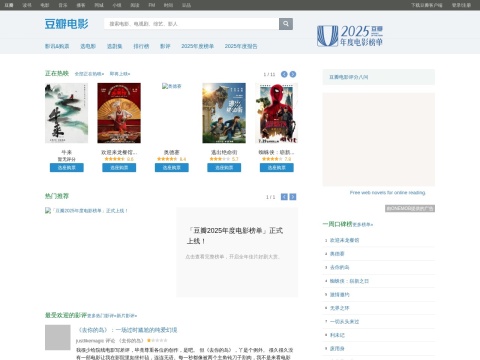This screenshot has width=480, height=360.
Task: Open 排行榜 navigation tab
Action: (141, 46)
